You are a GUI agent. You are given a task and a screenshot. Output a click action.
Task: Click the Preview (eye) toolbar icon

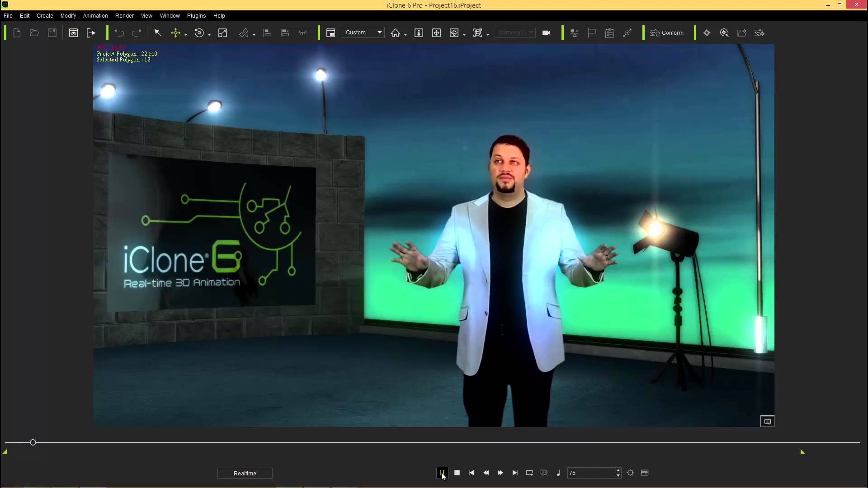73,33
